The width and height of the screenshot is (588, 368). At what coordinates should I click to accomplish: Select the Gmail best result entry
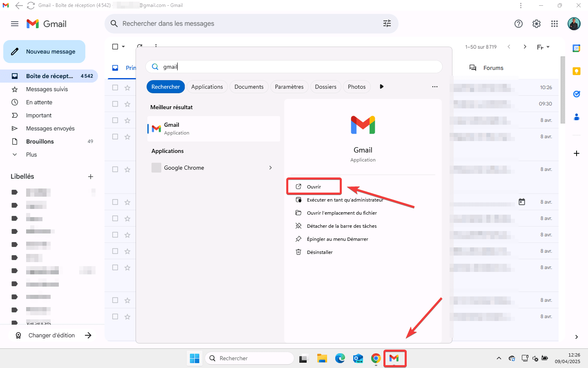coord(214,129)
